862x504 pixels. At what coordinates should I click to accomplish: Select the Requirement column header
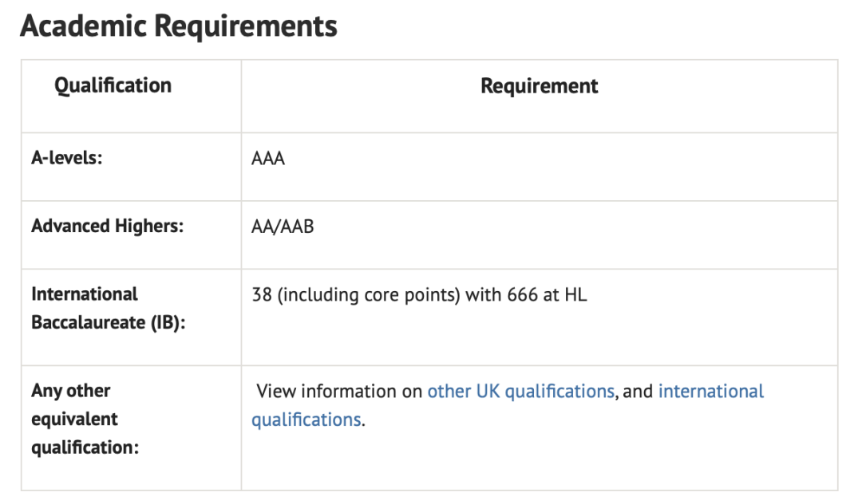pos(540,85)
